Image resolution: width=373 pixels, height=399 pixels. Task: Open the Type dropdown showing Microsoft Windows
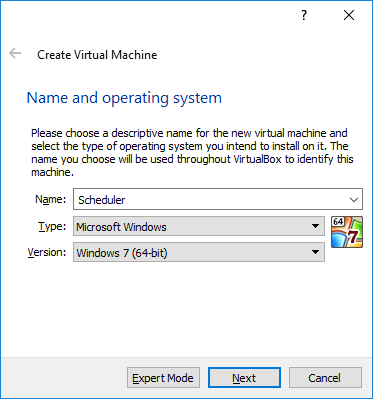pyautogui.click(x=199, y=226)
